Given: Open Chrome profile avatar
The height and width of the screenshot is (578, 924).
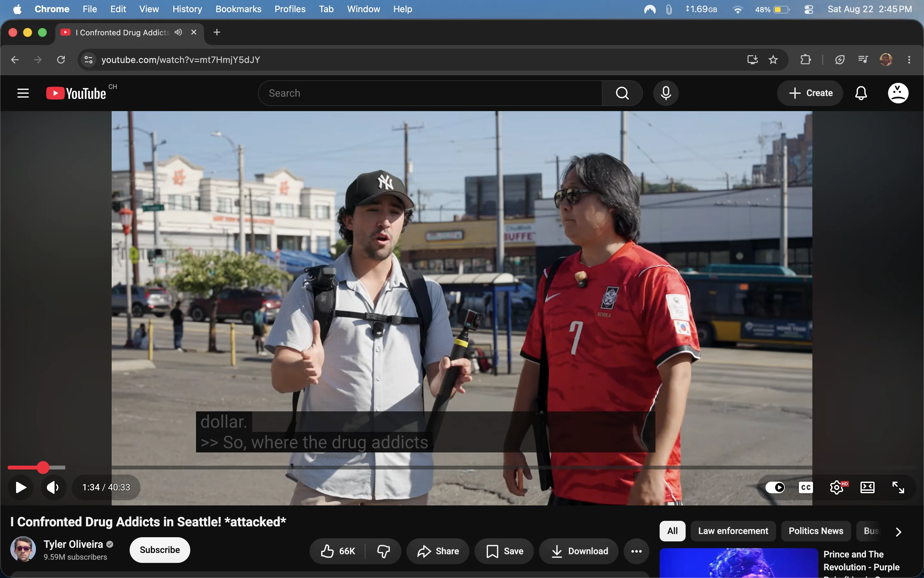Looking at the screenshot, I should pyautogui.click(x=886, y=60).
